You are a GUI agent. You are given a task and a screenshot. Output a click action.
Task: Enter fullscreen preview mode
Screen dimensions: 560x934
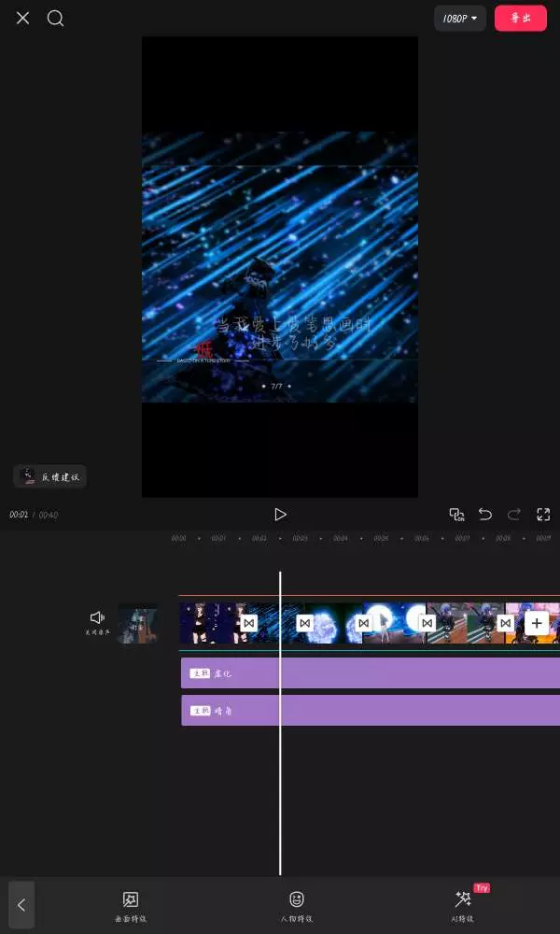(x=543, y=514)
